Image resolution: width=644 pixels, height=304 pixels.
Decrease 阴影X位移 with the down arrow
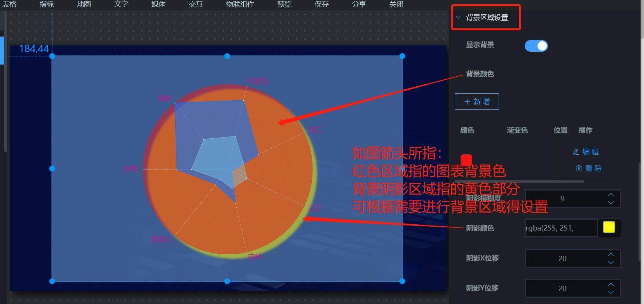[611, 263]
